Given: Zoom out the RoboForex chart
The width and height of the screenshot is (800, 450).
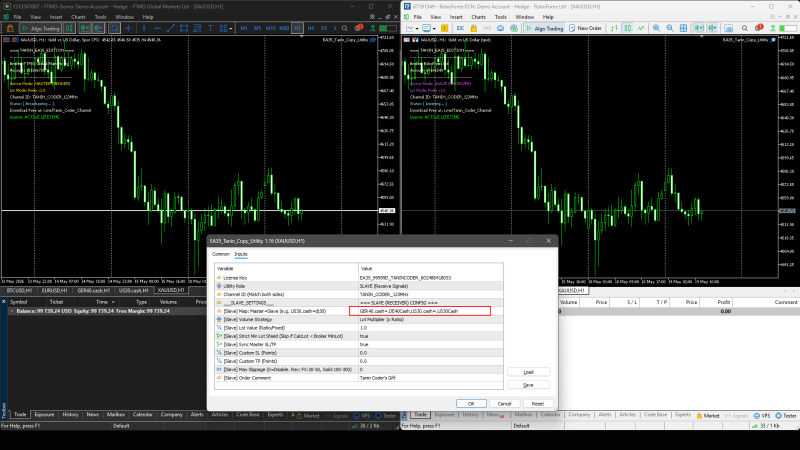Looking at the screenshot, I should [669, 28].
